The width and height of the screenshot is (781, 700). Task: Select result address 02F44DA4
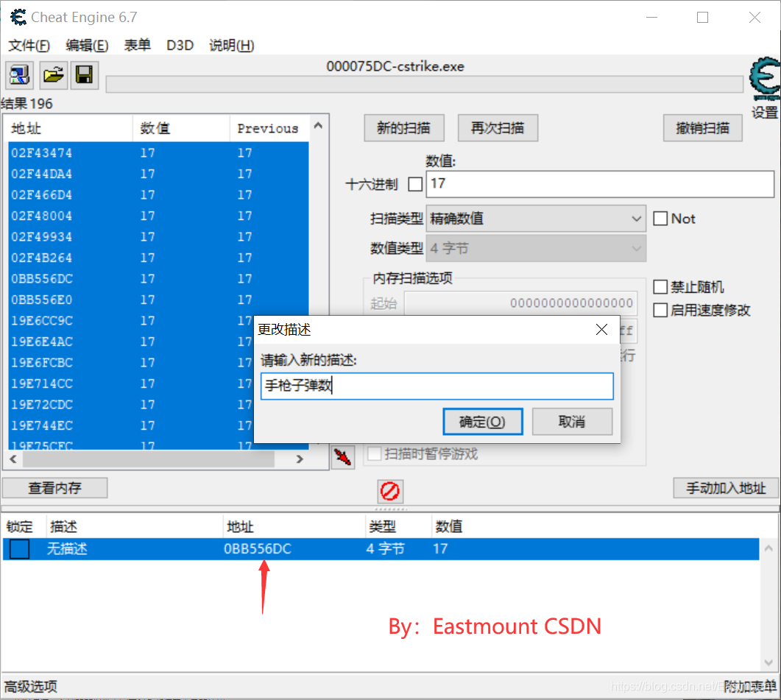pyautogui.click(x=41, y=174)
